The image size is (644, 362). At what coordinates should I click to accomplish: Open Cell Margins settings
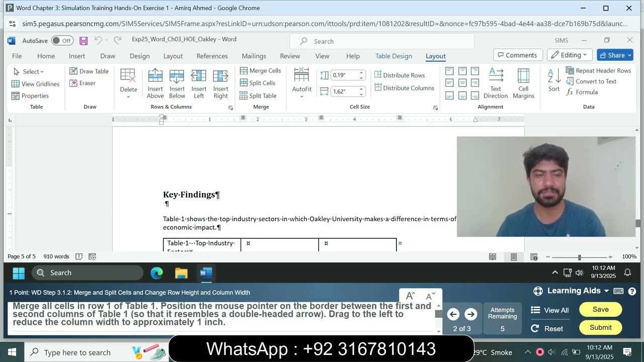coord(523,84)
